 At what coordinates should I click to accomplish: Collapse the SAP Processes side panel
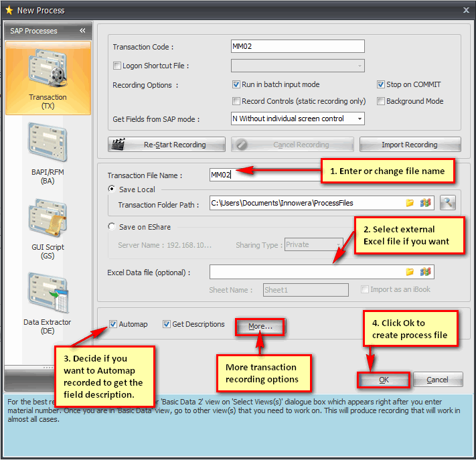point(82,31)
